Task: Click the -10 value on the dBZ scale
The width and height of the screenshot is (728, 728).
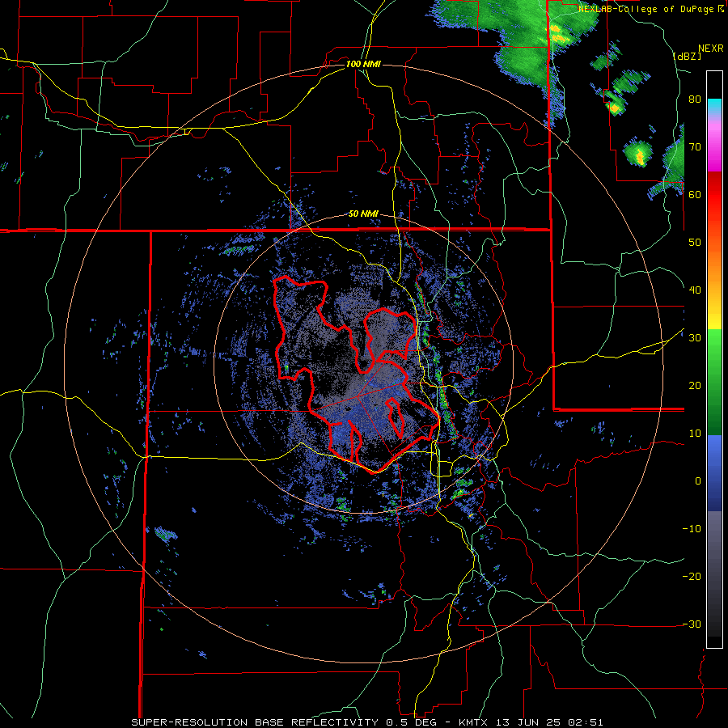Action: tap(692, 529)
